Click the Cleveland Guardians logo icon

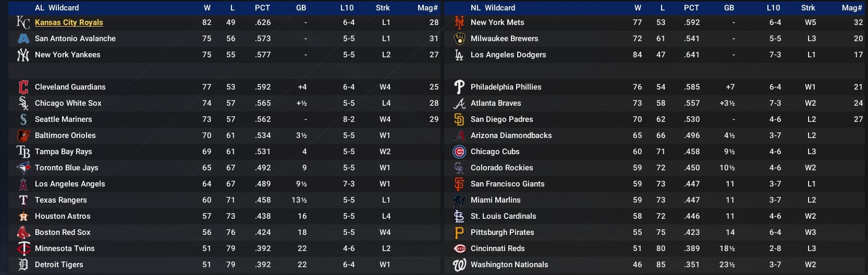coord(23,87)
